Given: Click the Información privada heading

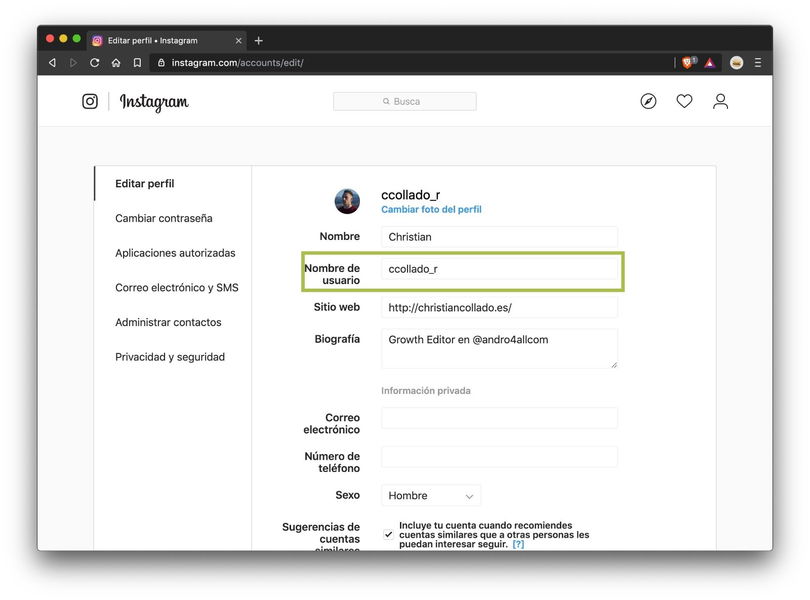Looking at the screenshot, I should click(426, 391).
